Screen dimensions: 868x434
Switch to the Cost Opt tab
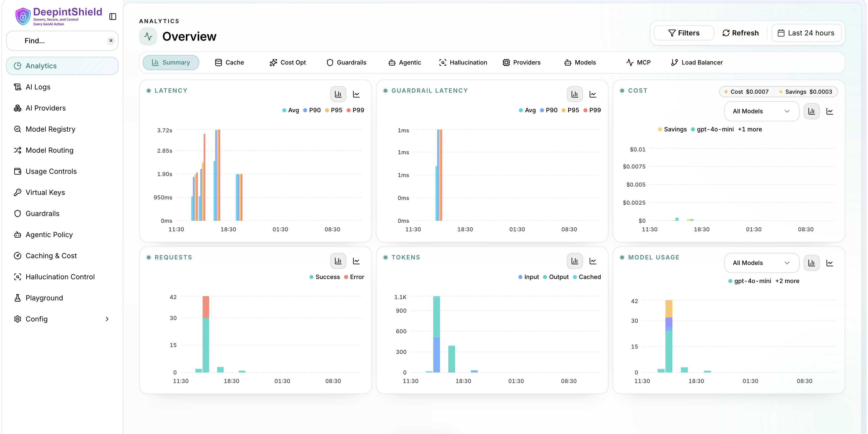point(288,63)
